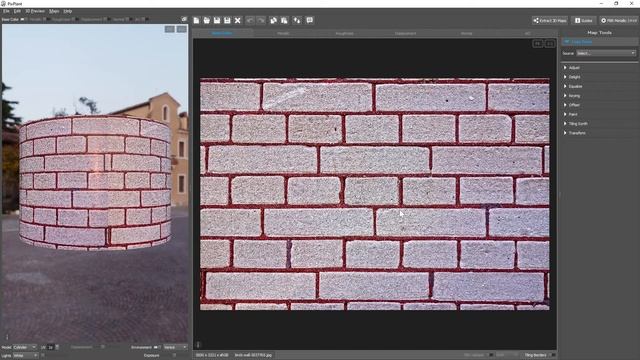Toggle Base Color map in 3D preview
Image resolution: width=640 pixels, height=360 pixels.
click(24, 19)
